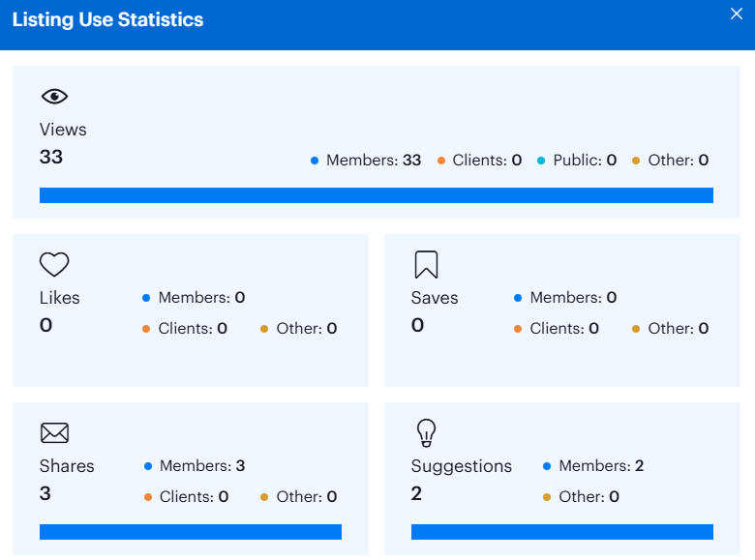Click the heart icon above Likes
The height and width of the screenshot is (560, 755).
click(54, 264)
